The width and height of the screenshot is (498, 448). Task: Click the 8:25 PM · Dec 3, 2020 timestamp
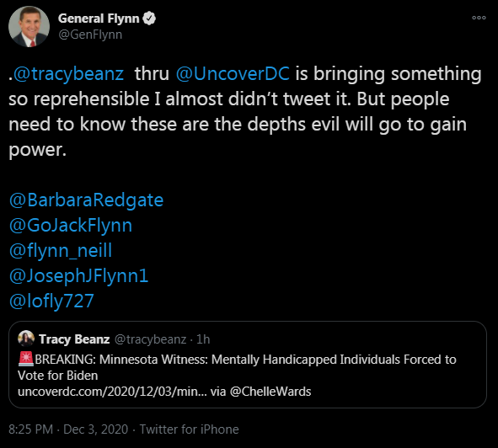[68, 429]
